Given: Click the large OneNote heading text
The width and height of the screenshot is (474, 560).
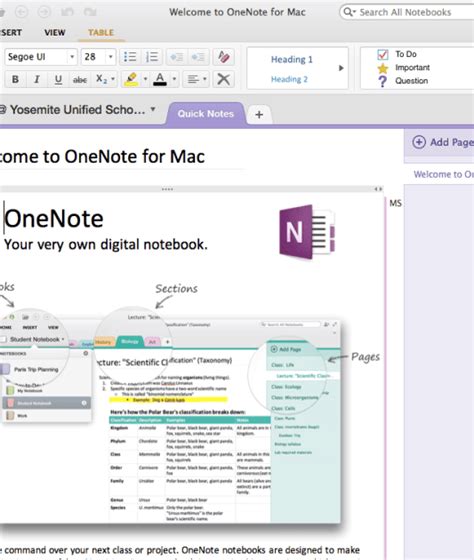Looking at the screenshot, I should [54, 219].
